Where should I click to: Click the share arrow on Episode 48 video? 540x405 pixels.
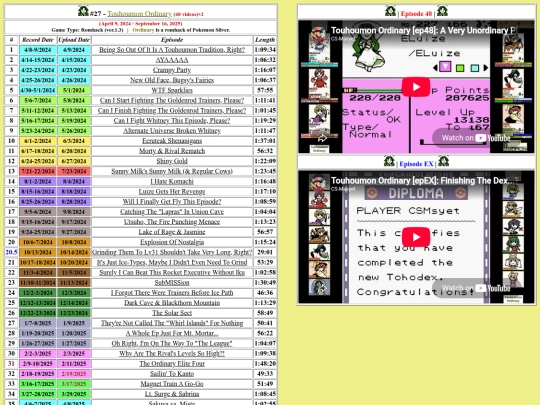click(x=322, y=138)
